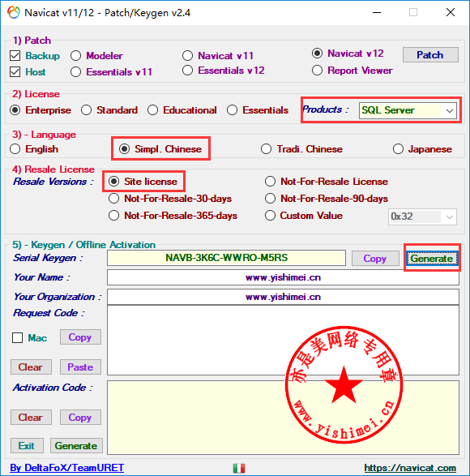Image resolution: width=470 pixels, height=476 pixels.
Task: Click the Patch button
Action: (430, 55)
